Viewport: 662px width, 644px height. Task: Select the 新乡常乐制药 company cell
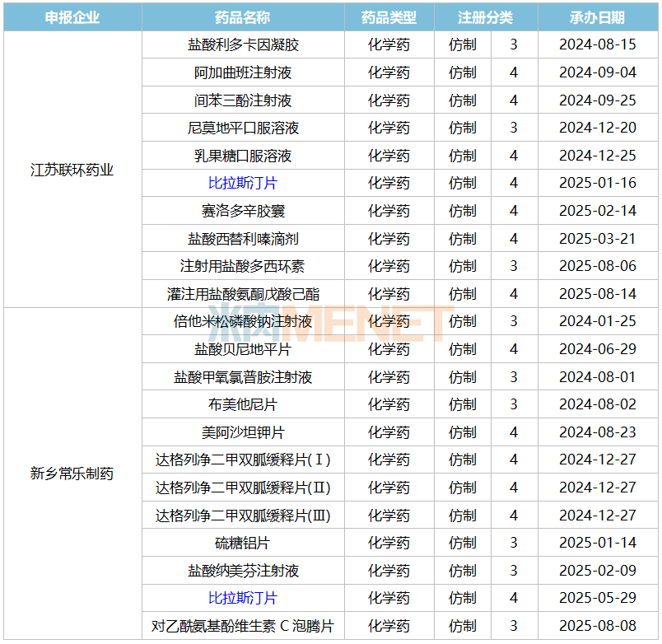(72, 474)
